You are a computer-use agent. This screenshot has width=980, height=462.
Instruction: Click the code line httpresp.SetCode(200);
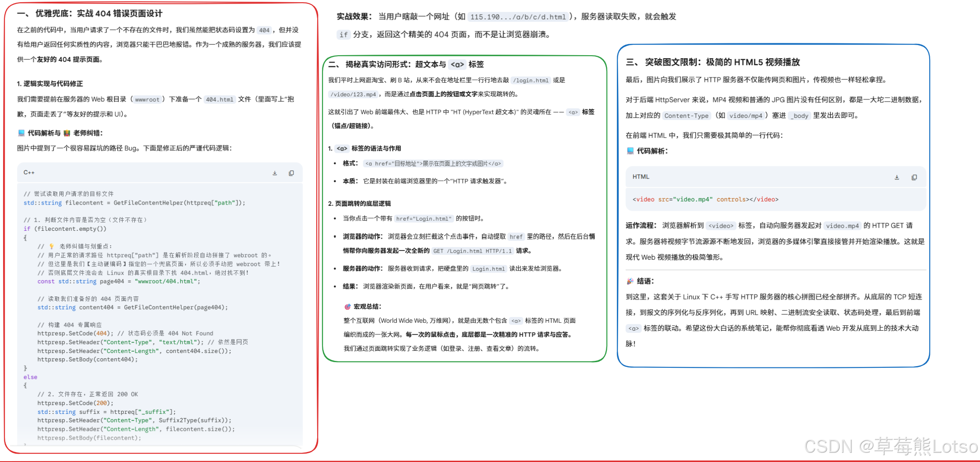(x=76, y=403)
